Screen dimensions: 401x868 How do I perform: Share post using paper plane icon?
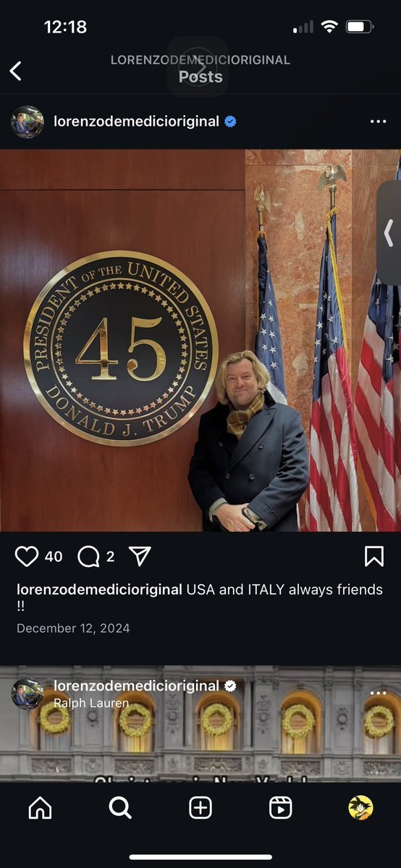[x=140, y=556]
